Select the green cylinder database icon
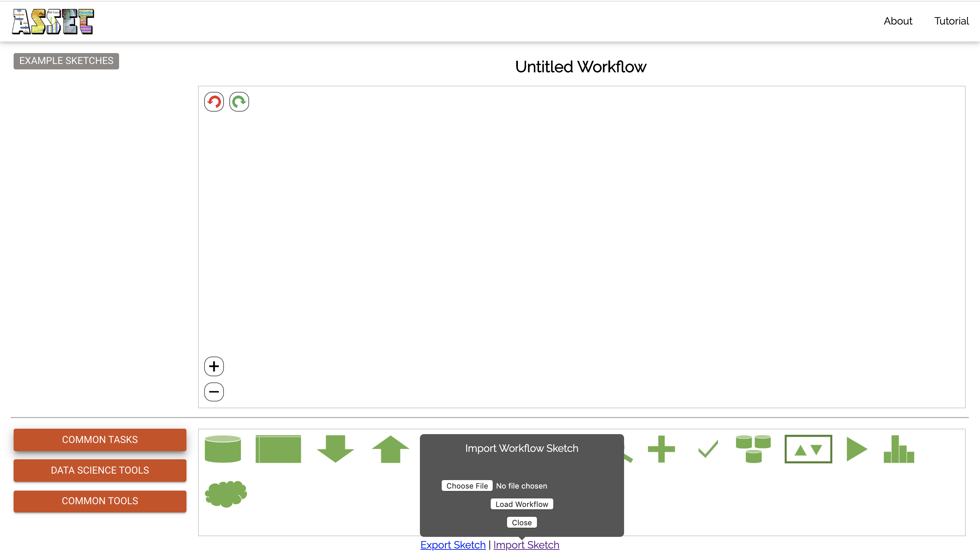This screenshot has width=980, height=560. point(223,449)
